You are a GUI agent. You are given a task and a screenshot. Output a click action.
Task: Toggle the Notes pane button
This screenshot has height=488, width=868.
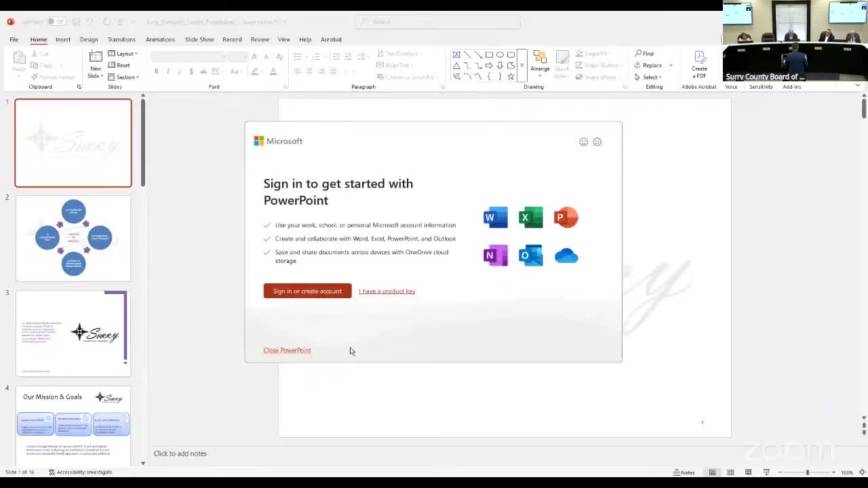pyautogui.click(x=684, y=472)
